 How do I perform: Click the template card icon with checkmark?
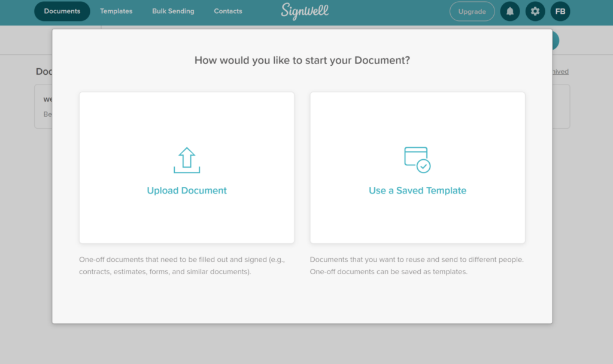click(x=416, y=157)
